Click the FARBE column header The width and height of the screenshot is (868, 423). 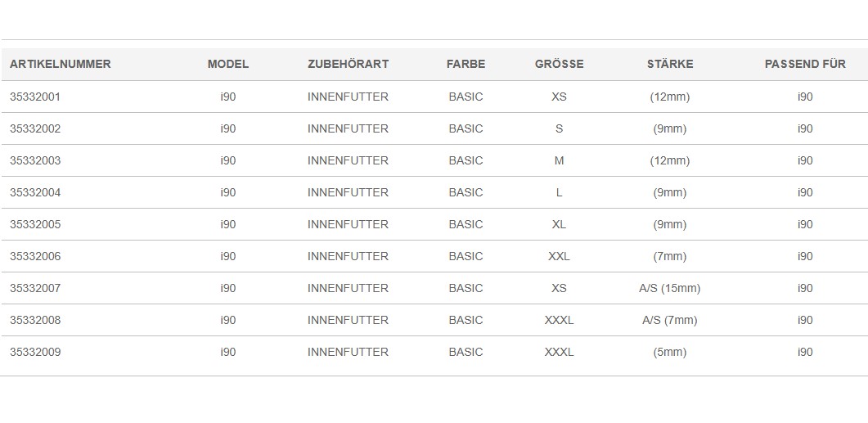click(x=465, y=64)
